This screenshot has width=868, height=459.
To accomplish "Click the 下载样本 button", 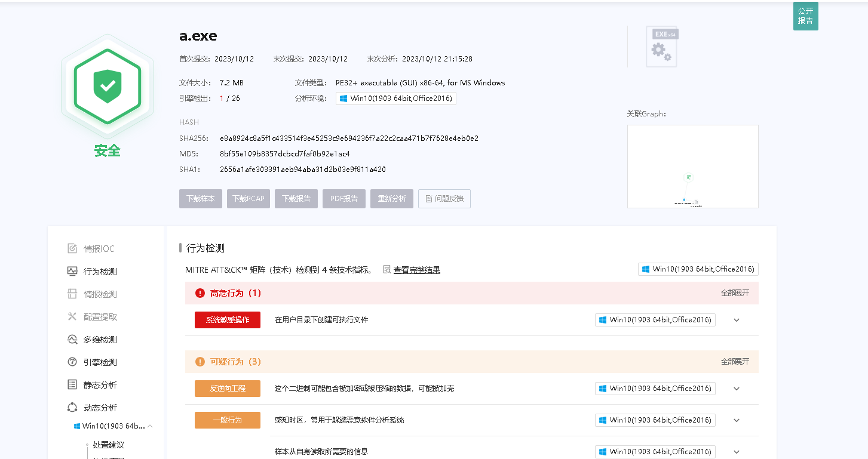I will tap(201, 199).
